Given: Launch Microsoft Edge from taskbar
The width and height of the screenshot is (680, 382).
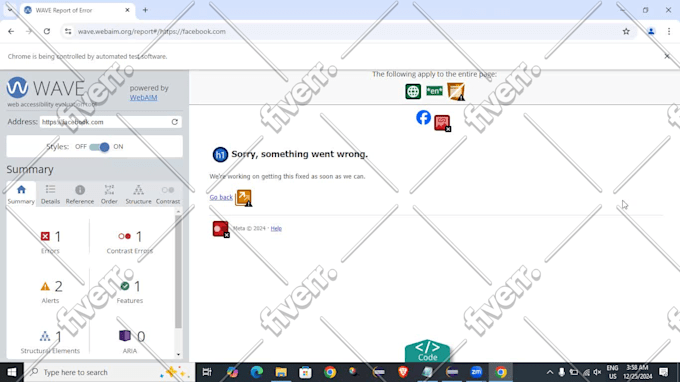Looking at the screenshot, I should click(x=256, y=372).
